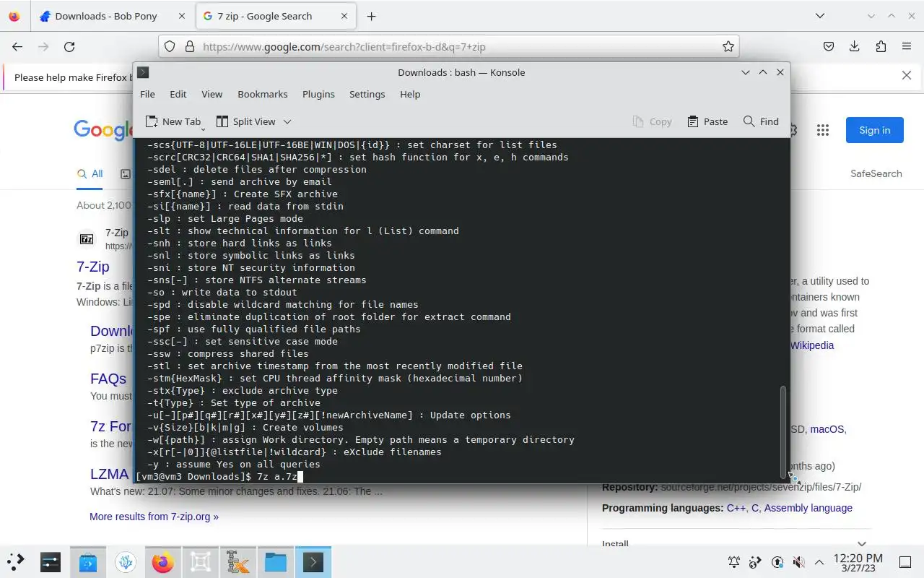This screenshot has width=924, height=578.
Task: Click Split View in Konsole toolbar
Action: 246,121
